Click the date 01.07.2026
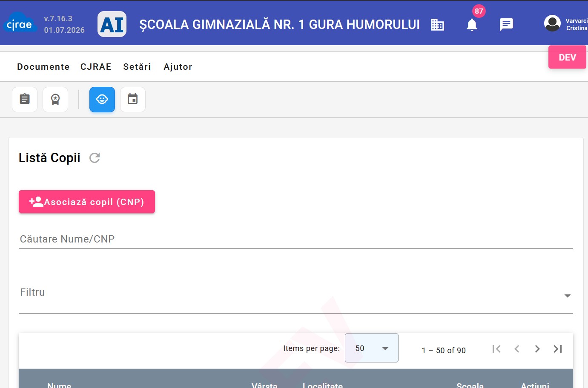Image resolution: width=588 pixels, height=388 pixels. (x=64, y=30)
